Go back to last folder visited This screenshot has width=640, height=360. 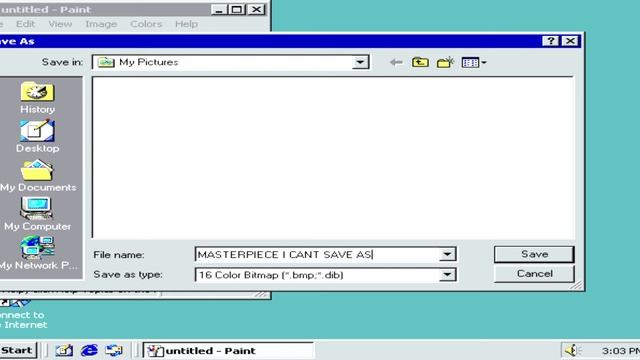tap(396, 62)
